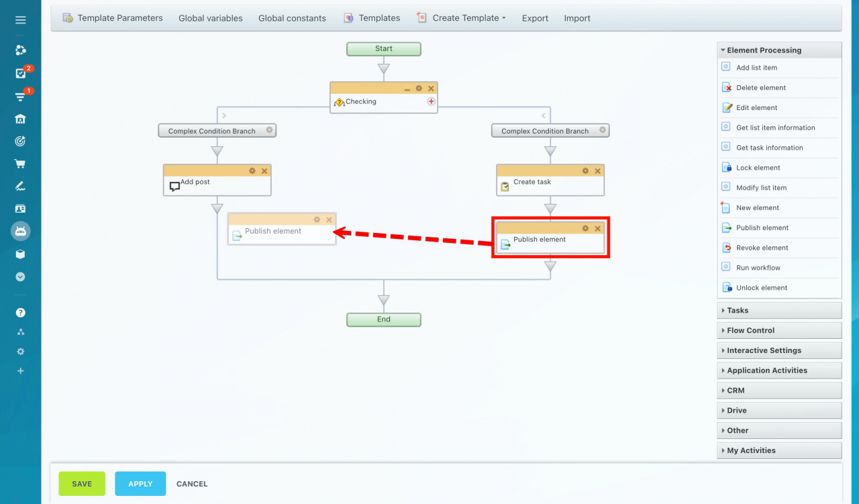
Task: Click the signature pen sidebar icon
Action: coord(20,186)
